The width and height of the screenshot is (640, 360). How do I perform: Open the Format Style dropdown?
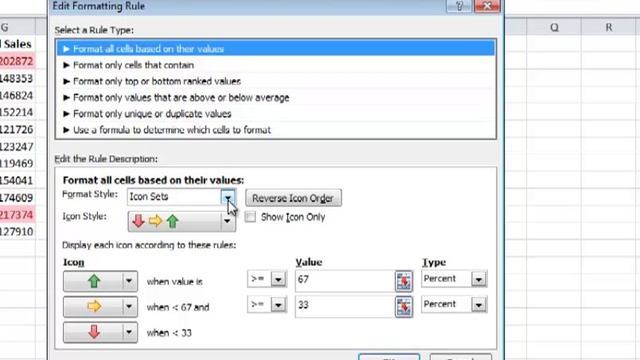coord(228,198)
